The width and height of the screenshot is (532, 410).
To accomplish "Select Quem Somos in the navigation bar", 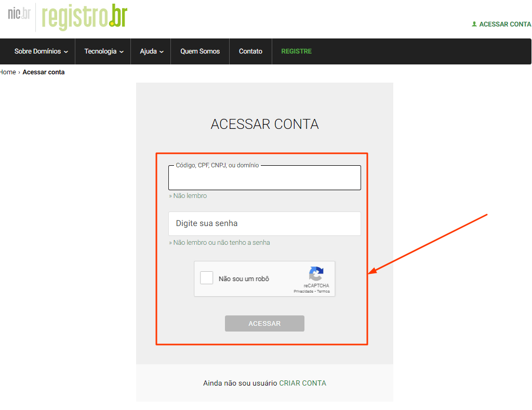I will (200, 51).
